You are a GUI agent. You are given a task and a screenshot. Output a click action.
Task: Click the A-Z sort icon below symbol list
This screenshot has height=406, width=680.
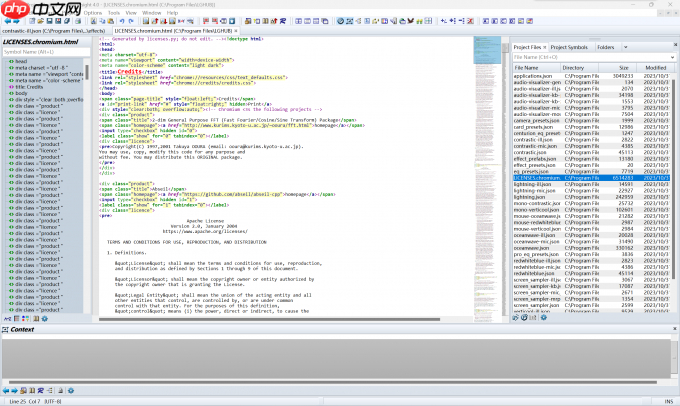(x=7, y=319)
